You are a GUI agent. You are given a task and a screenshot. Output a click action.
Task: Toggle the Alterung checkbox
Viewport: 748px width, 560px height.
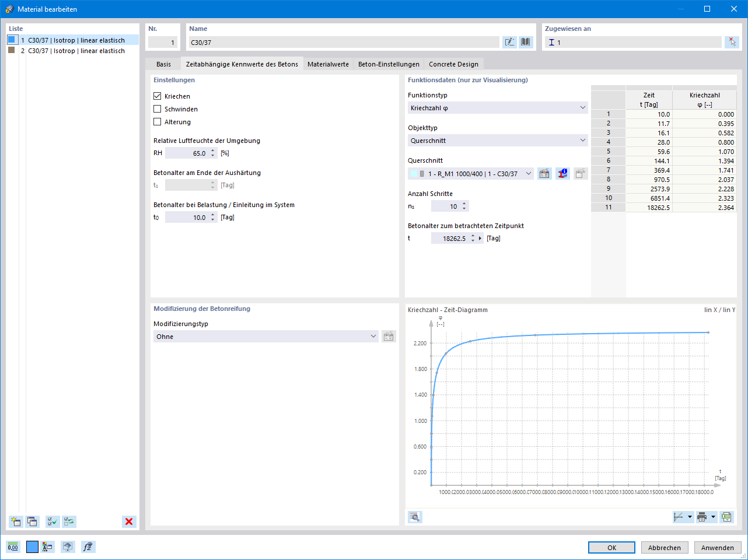click(x=157, y=122)
